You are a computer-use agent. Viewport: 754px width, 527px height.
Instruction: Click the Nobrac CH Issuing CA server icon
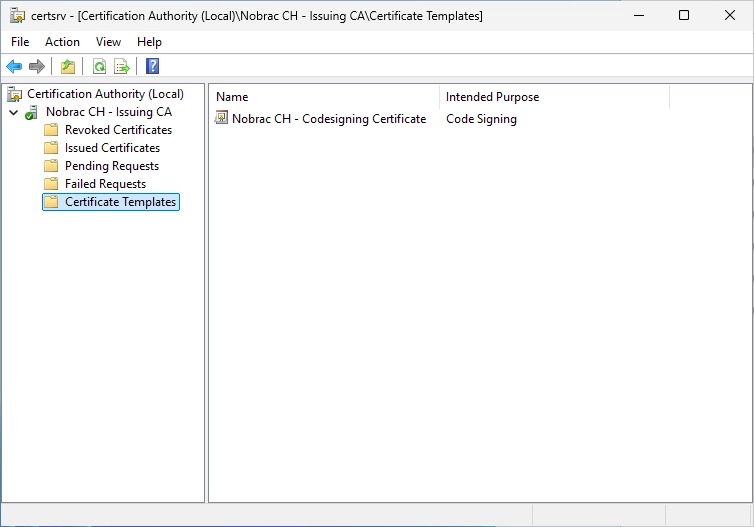pos(32,112)
